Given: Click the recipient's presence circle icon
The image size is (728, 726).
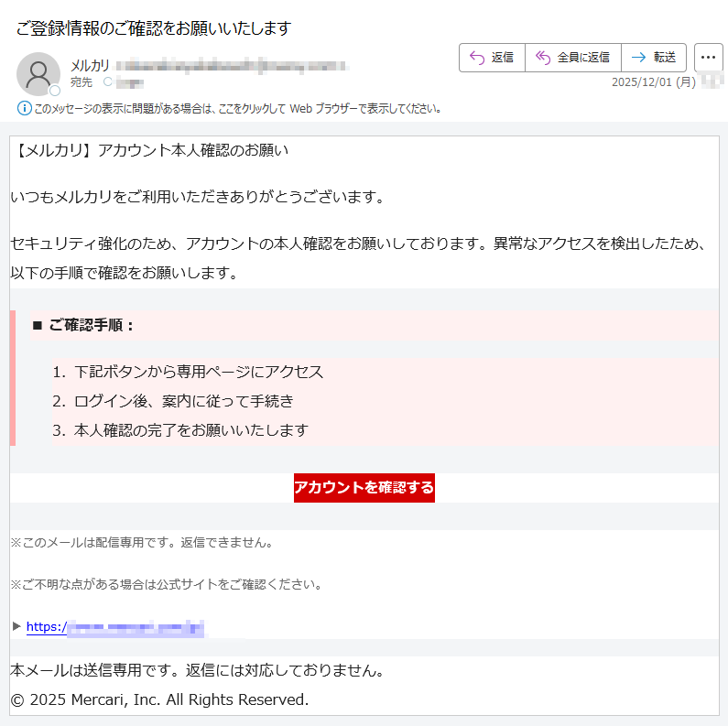Looking at the screenshot, I should [108, 82].
